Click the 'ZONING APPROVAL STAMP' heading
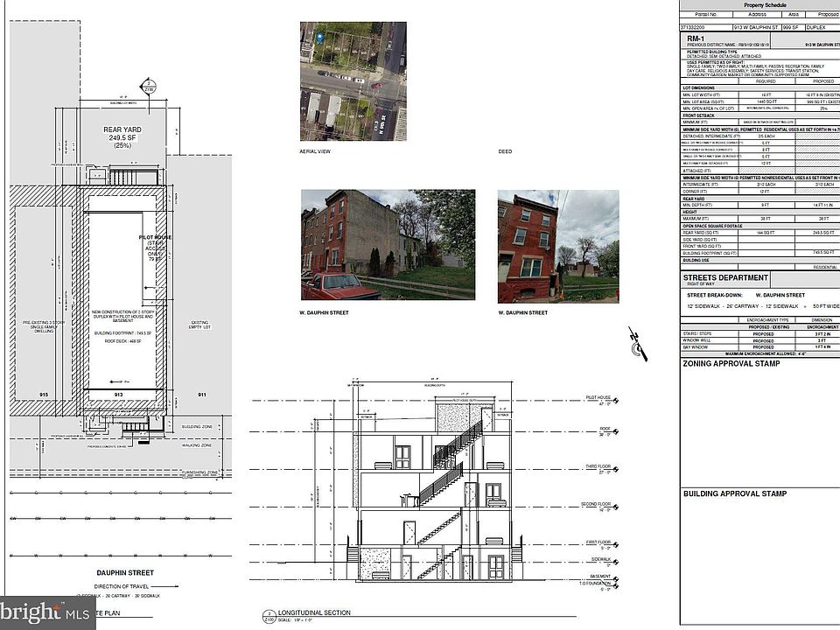The height and width of the screenshot is (630, 840). [731, 364]
